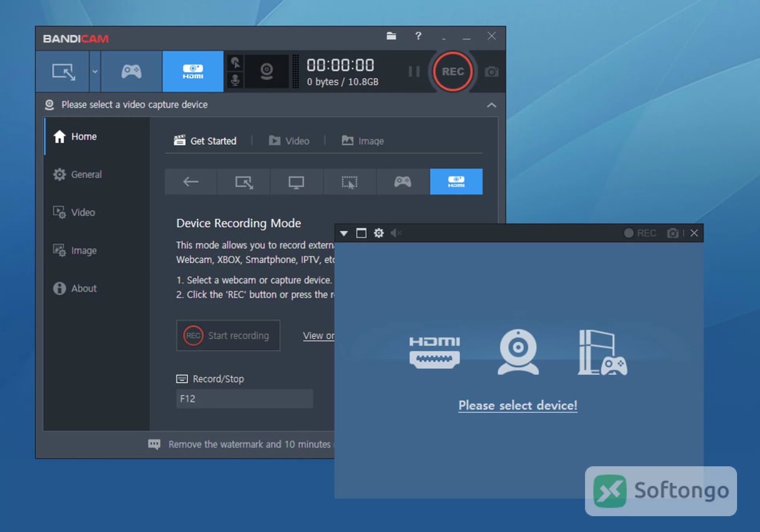Switch to the Video tab in Home
This screenshot has height=532, width=760.
[x=289, y=141]
